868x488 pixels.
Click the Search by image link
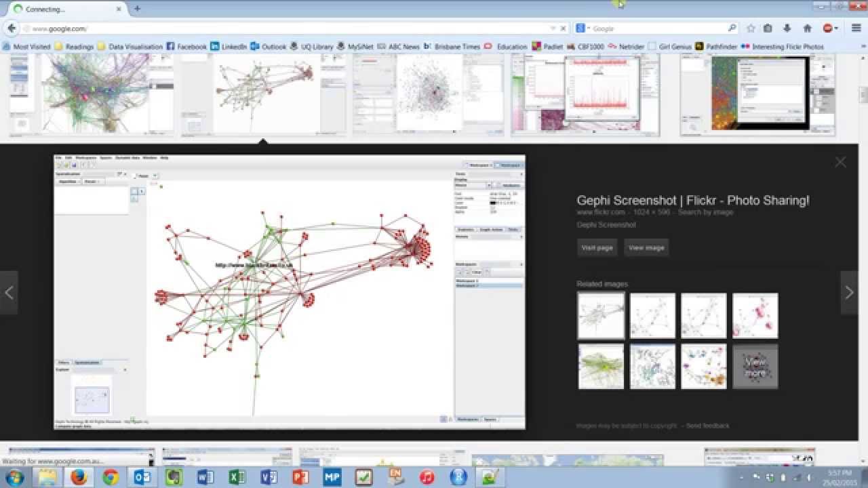[x=705, y=212]
